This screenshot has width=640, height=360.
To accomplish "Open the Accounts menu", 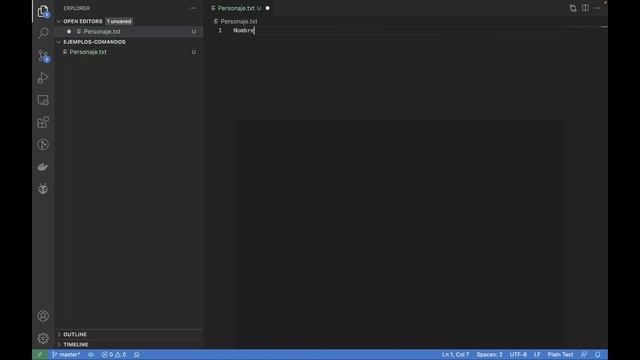I will (x=43, y=316).
